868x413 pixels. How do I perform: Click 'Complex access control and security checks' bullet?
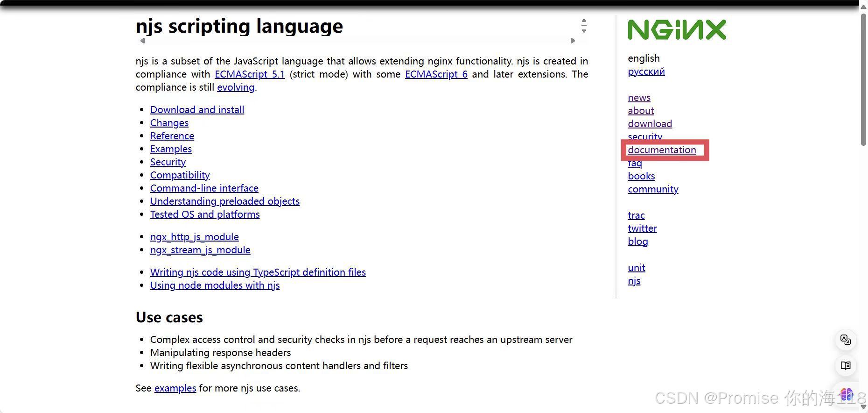coord(361,340)
